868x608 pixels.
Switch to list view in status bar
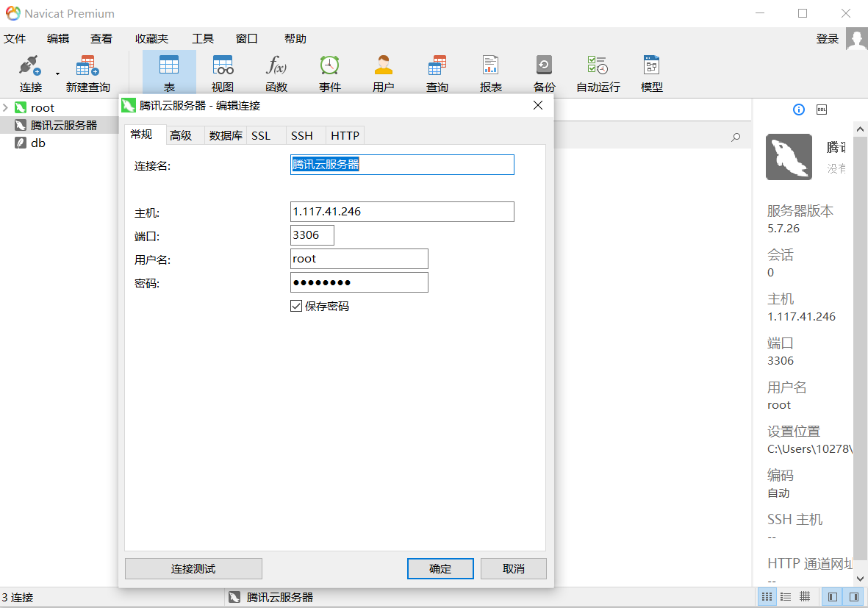(786, 596)
